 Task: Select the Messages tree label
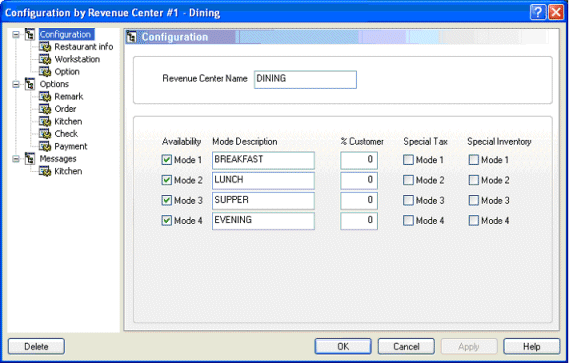pyautogui.click(x=58, y=159)
